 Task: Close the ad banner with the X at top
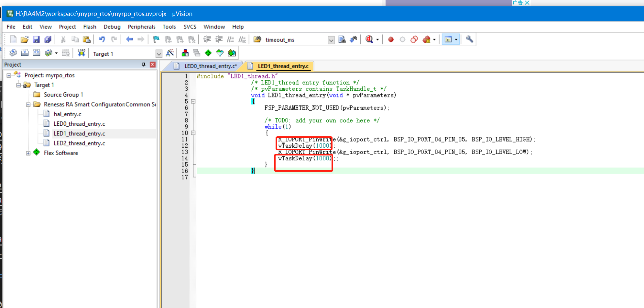[527, 3]
